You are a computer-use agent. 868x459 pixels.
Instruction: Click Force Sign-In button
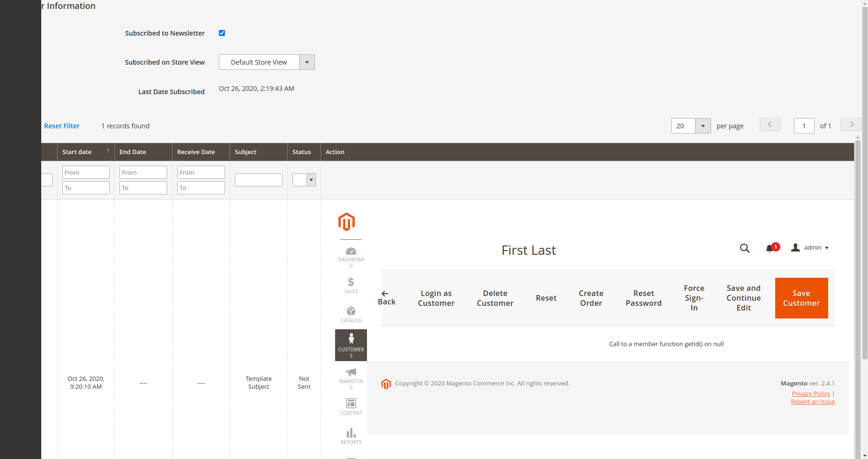pyautogui.click(x=694, y=298)
